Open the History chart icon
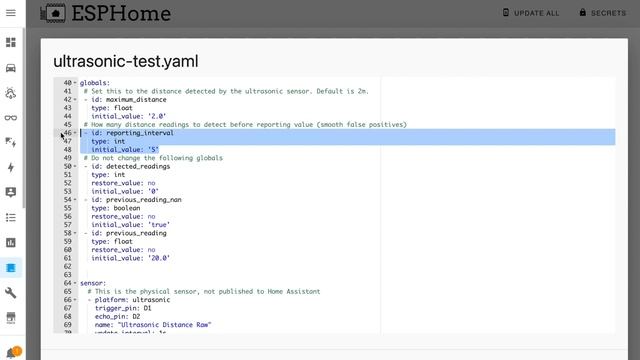 pyautogui.click(x=11, y=243)
